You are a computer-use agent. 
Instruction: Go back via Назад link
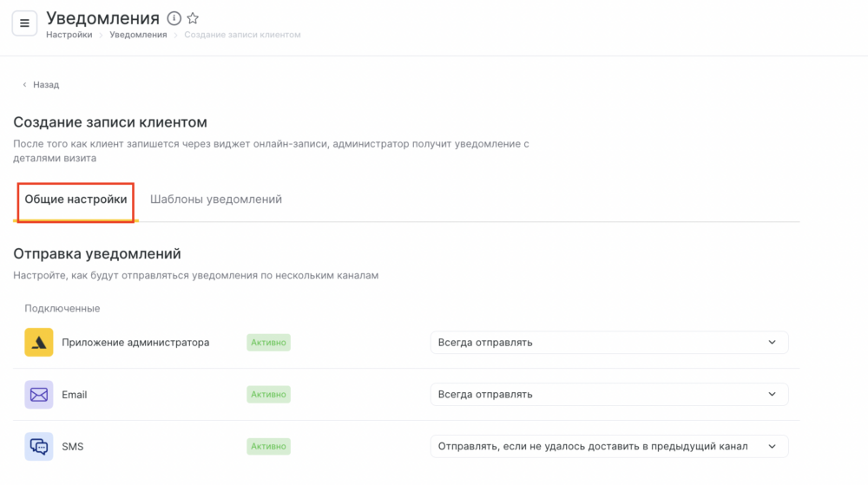pos(46,85)
